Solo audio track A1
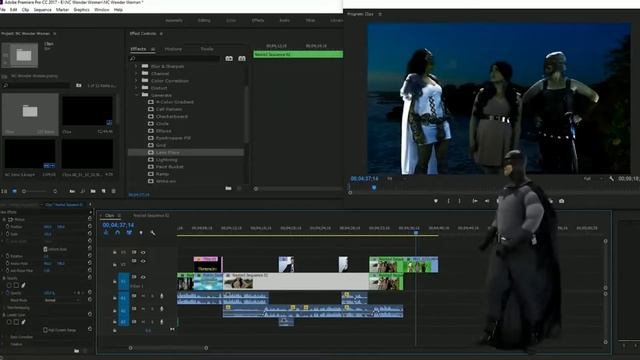This screenshot has width=640, height=360. pos(152,296)
